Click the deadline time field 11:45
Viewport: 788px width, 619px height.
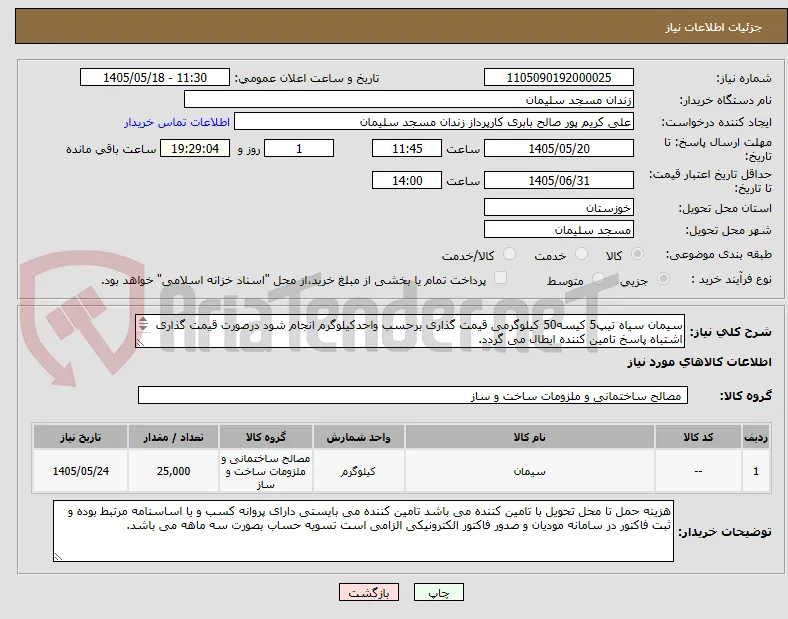[407, 149]
